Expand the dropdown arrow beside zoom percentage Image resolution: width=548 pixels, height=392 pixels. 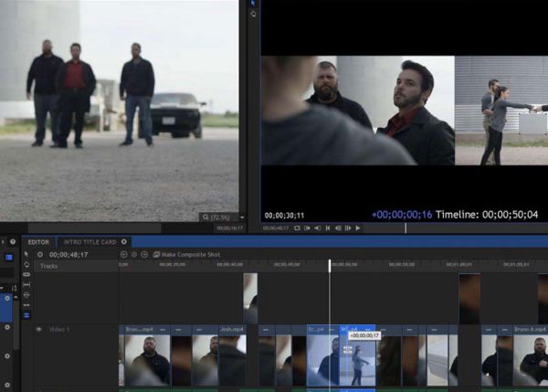point(241,217)
